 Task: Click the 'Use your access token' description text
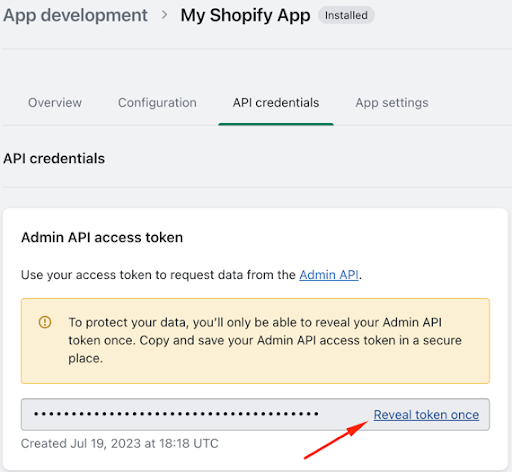point(191,275)
